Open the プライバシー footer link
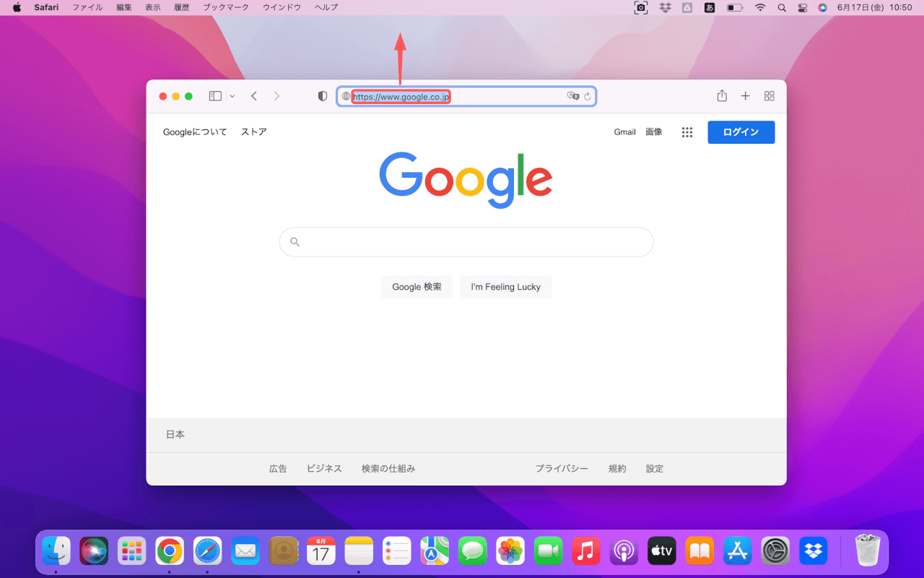 coord(562,469)
